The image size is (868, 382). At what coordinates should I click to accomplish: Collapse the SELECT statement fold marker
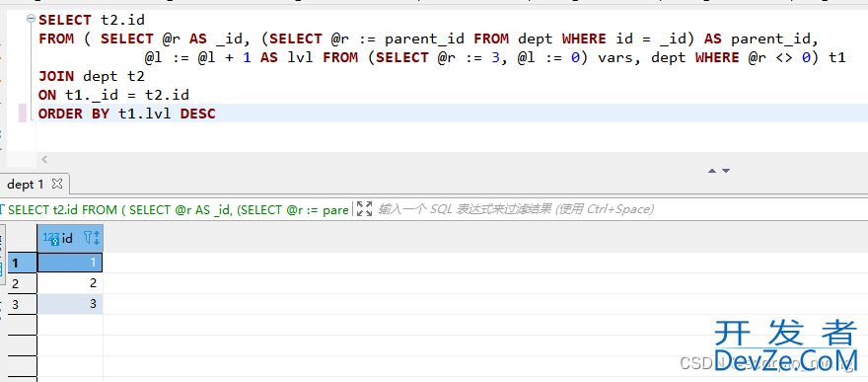[31, 20]
